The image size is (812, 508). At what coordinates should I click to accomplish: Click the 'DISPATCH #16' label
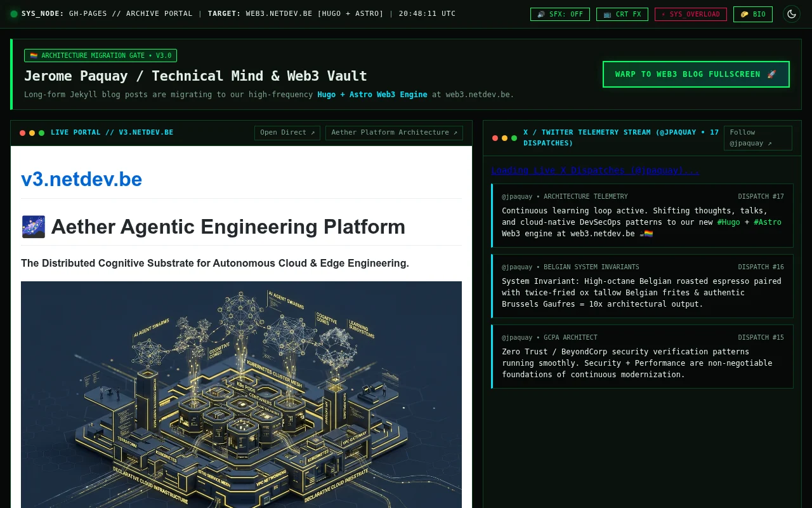coord(761,267)
